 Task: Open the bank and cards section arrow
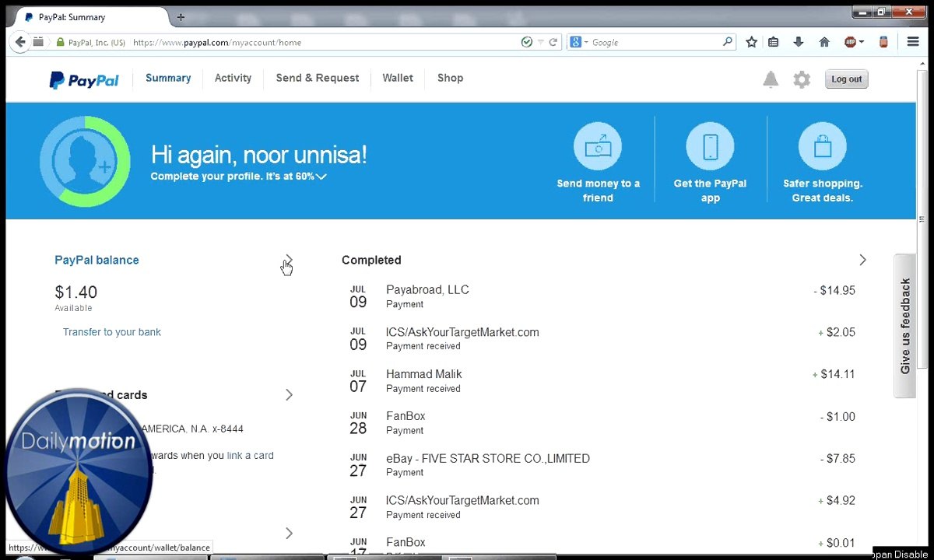289,395
